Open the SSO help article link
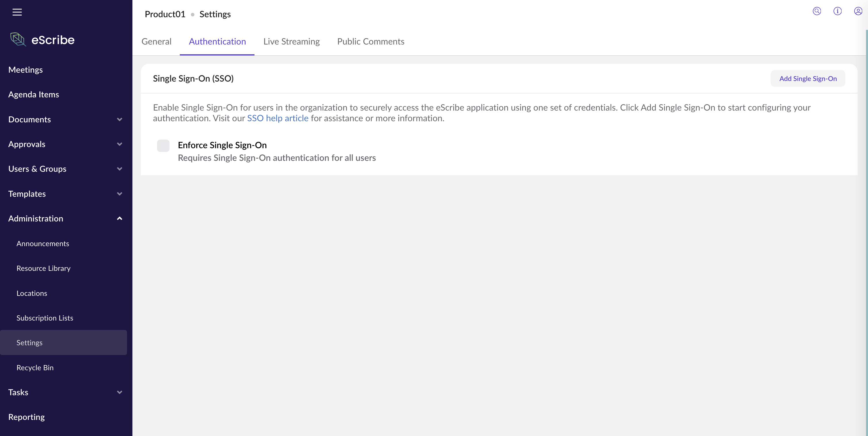The width and height of the screenshot is (868, 436). tap(277, 118)
